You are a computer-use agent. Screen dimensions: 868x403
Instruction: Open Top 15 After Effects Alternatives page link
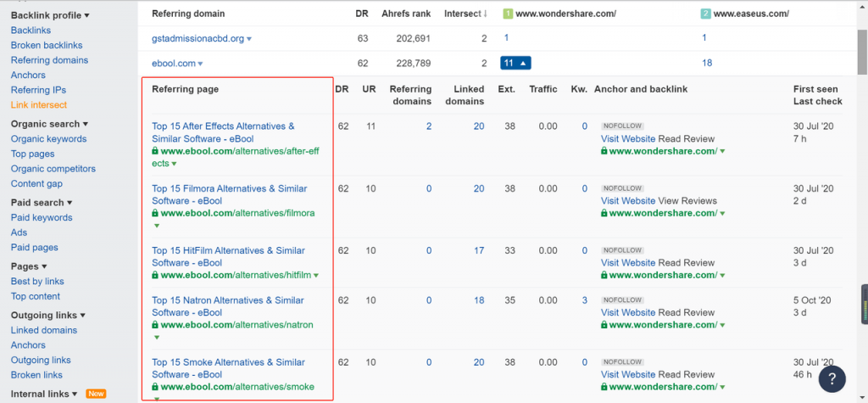pyautogui.click(x=224, y=132)
